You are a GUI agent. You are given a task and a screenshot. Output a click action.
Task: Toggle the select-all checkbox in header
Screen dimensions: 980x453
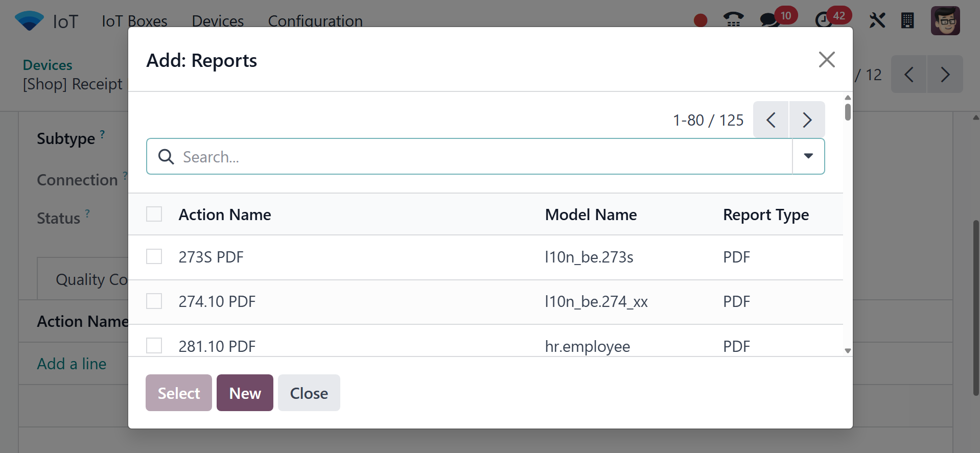[154, 214]
